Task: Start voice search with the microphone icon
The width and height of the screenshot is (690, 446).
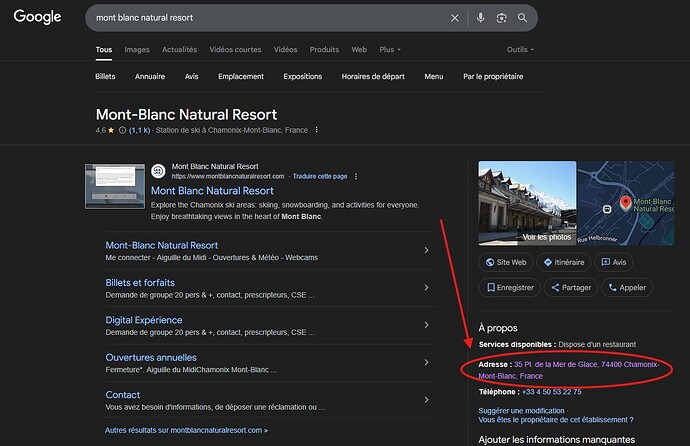Action: point(481,18)
